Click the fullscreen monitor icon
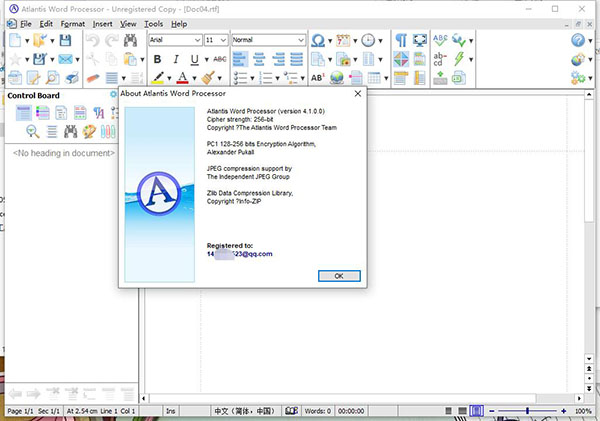 420,40
